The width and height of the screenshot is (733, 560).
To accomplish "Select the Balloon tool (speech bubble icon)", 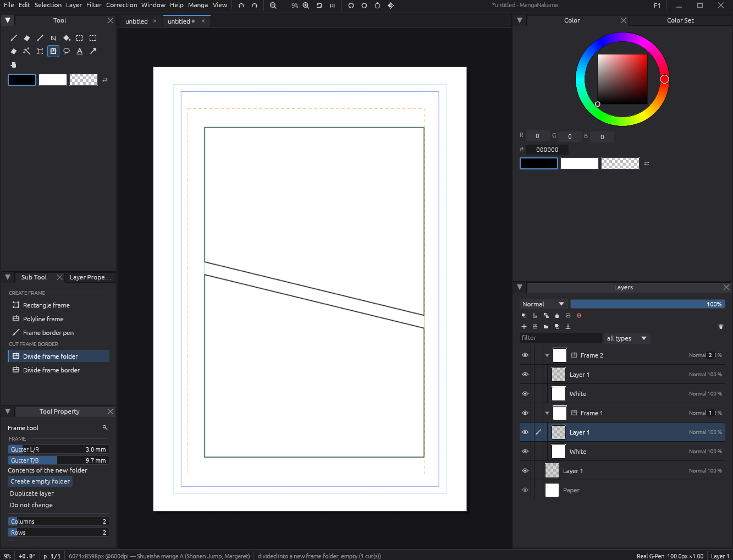I will (67, 51).
